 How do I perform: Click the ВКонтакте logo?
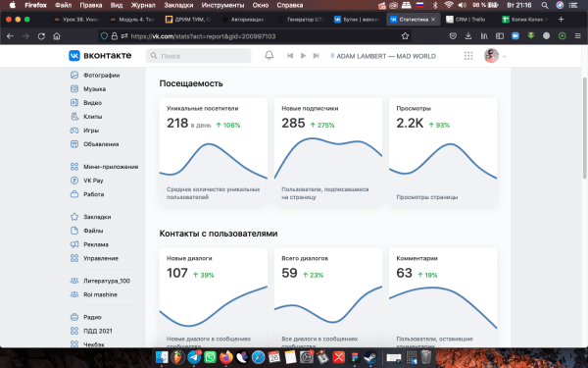[100, 56]
